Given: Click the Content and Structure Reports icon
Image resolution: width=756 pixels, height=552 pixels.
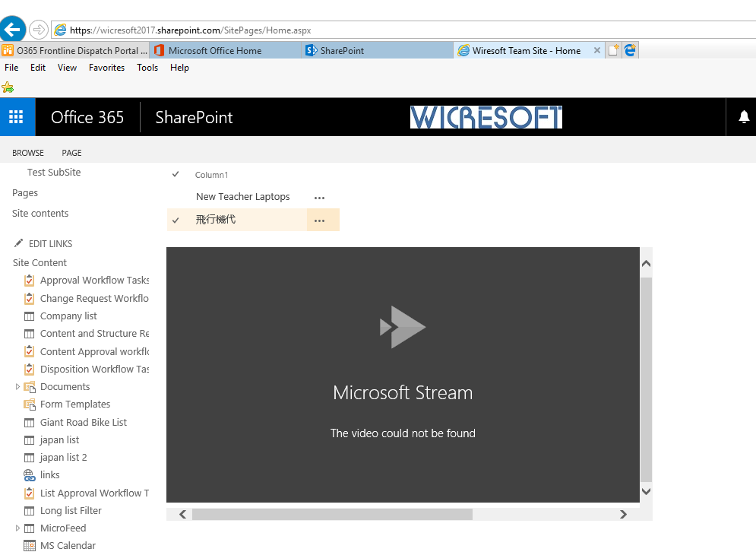Looking at the screenshot, I should [x=30, y=334].
